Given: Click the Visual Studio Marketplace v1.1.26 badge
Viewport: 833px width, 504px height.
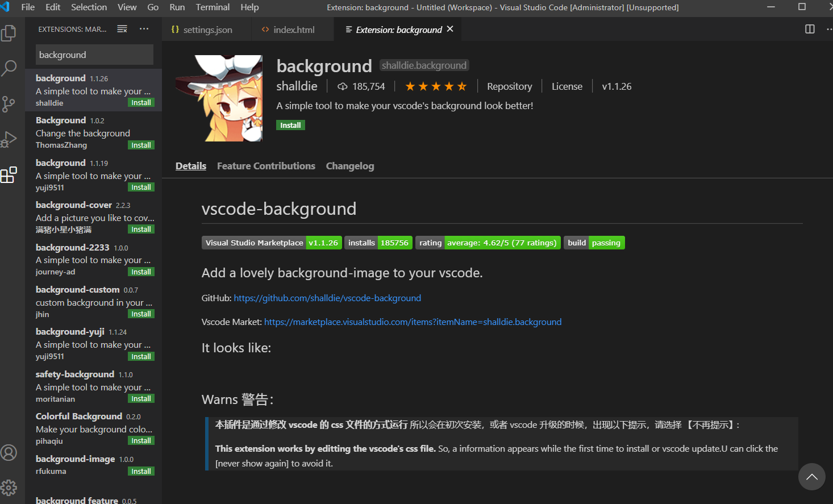Looking at the screenshot, I should (x=272, y=243).
